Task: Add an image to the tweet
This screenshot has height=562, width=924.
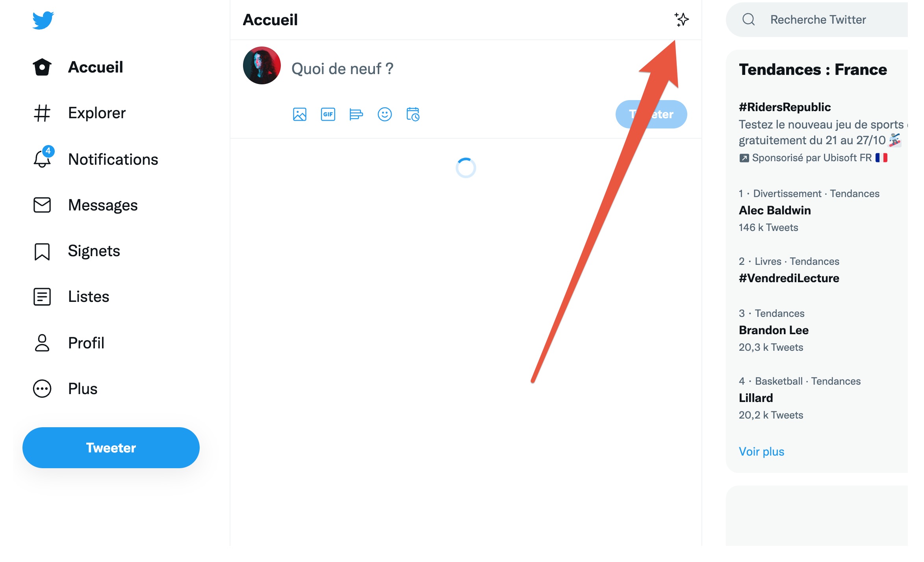Action: point(300,114)
